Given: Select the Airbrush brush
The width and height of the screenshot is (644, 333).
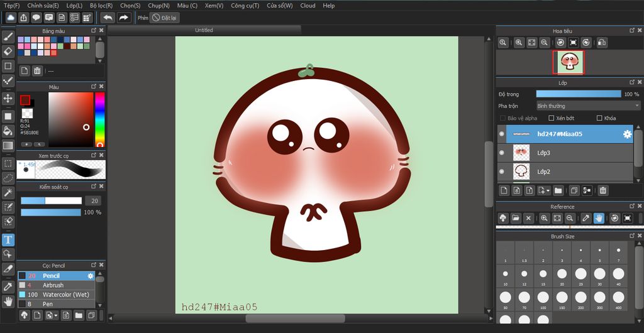Looking at the screenshot, I should coord(56,285).
